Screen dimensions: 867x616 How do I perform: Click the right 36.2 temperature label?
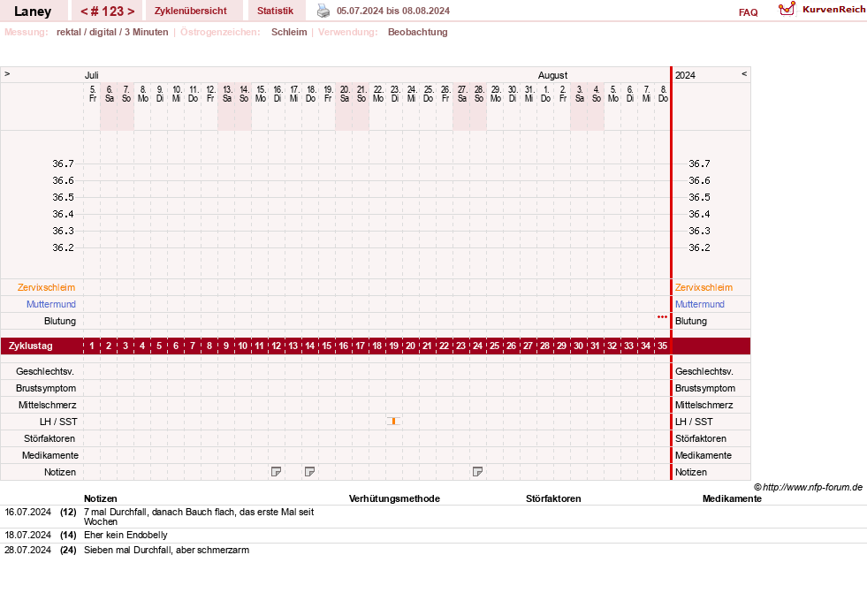(x=699, y=247)
